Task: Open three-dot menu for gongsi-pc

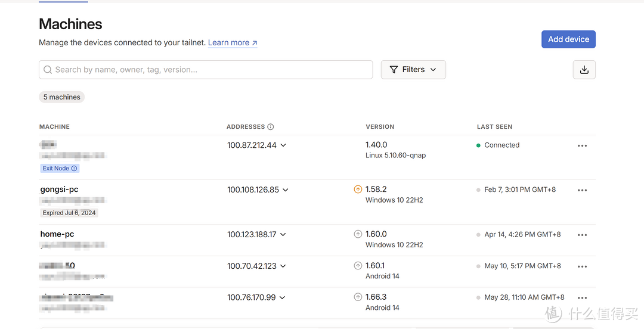Action: (582, 190)
